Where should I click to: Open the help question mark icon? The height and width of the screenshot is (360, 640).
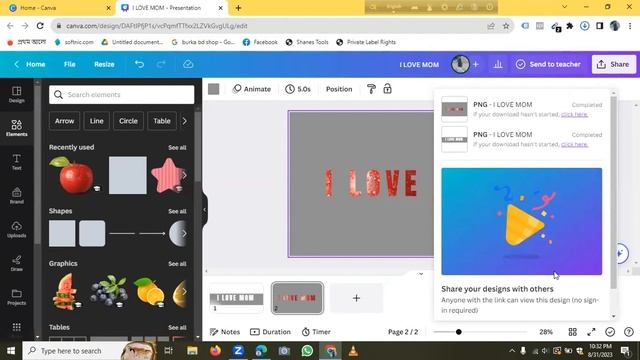pyautogui.click(x=629, y=332)
